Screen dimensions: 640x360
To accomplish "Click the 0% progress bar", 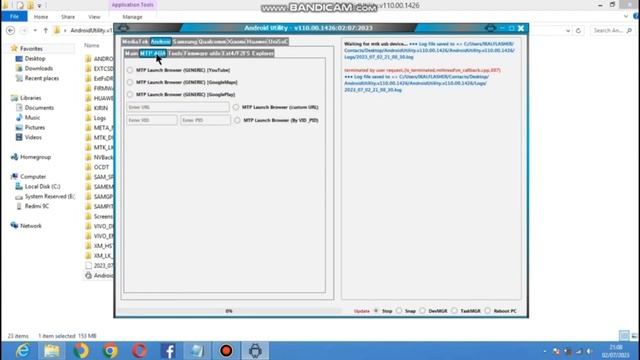I will pos(229,311).
